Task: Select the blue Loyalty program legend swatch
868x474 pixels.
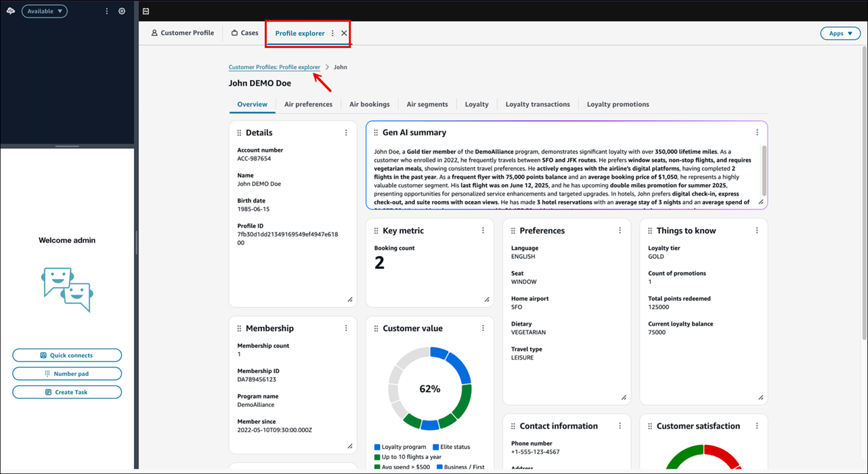Action: pos(377,446)
